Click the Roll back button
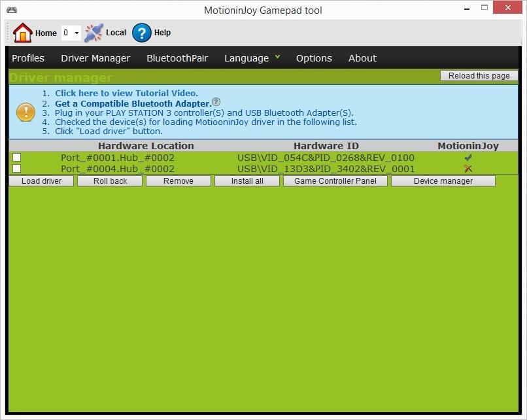527x420 pixels. coord(110,181)
